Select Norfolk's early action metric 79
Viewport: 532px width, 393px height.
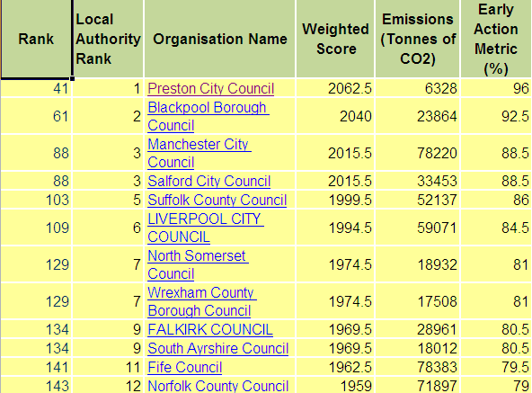496,386
